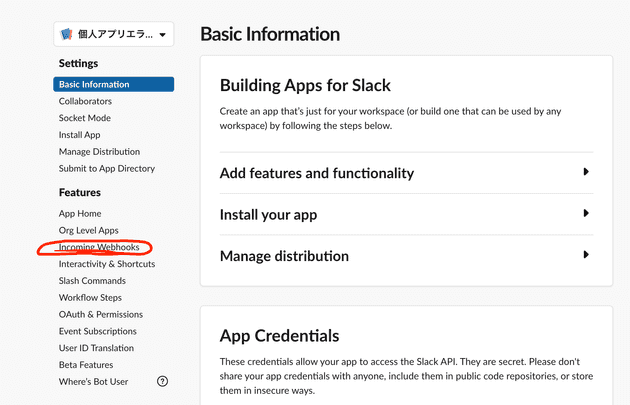
Task: Open Submit to App Directory
Action: (x=107, y=169)
